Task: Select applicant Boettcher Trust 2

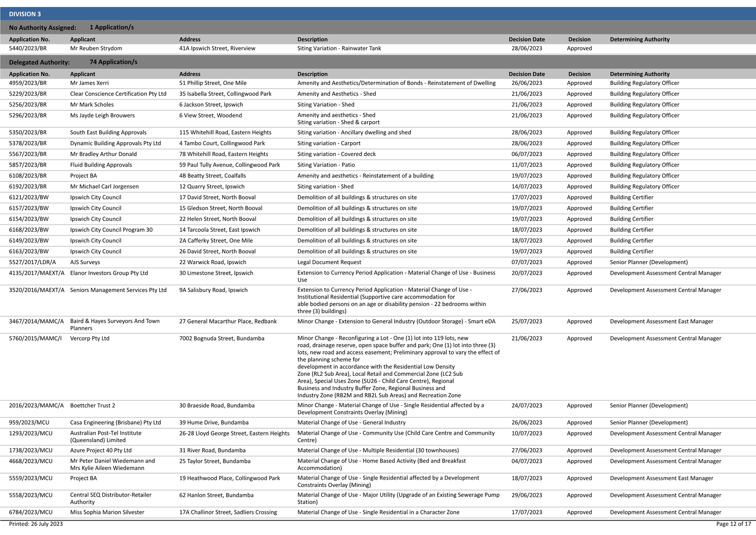Action: [92, 406]
